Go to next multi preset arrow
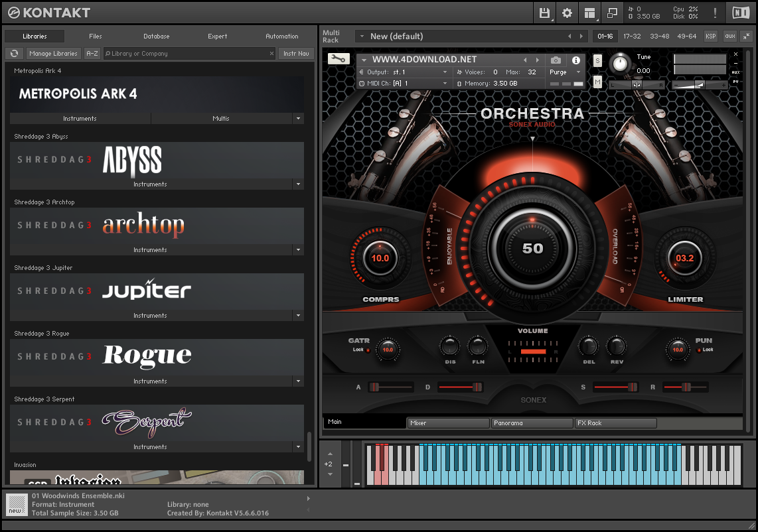 pos(581,36)
